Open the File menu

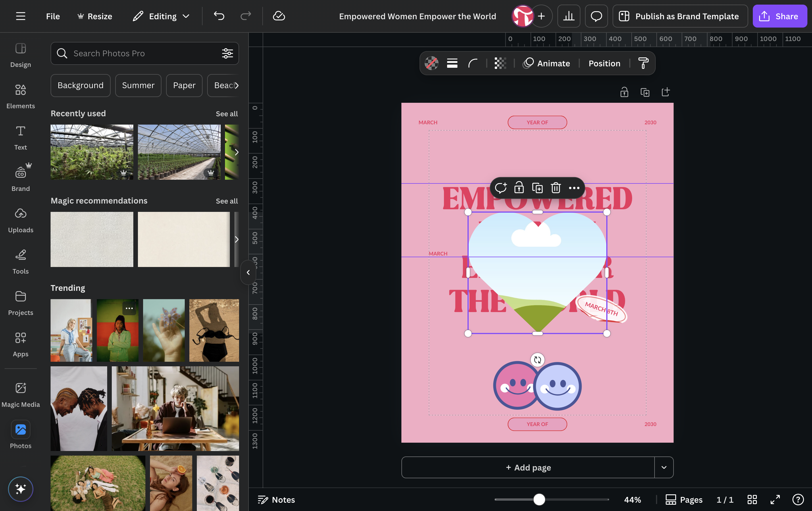click(53, 16)
